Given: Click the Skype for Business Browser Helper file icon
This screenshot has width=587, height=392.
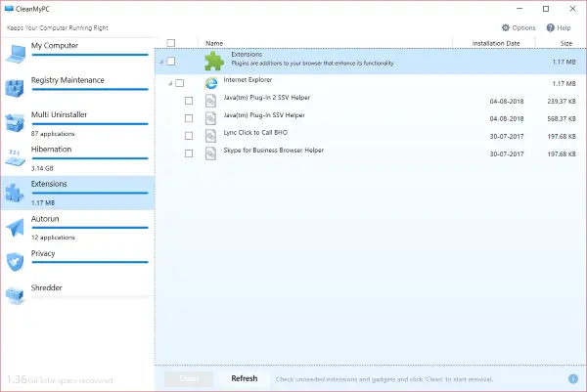Looking at the screenshot, I should pyautogui.click(x=210, y=153).
